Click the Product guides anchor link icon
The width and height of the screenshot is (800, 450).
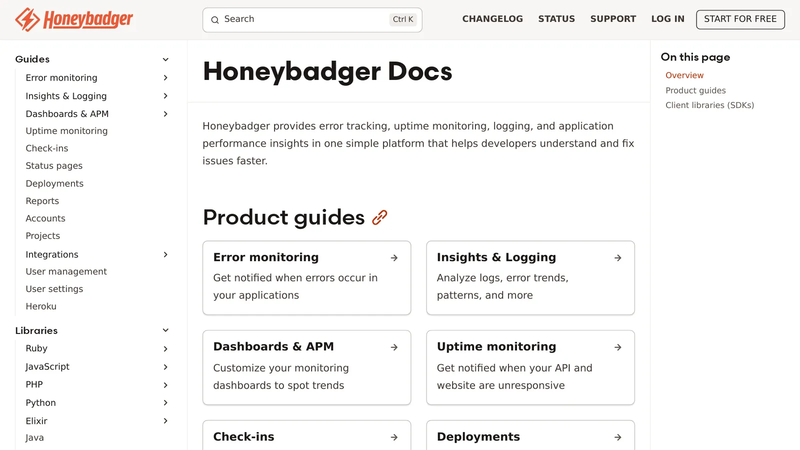(380, 217)
